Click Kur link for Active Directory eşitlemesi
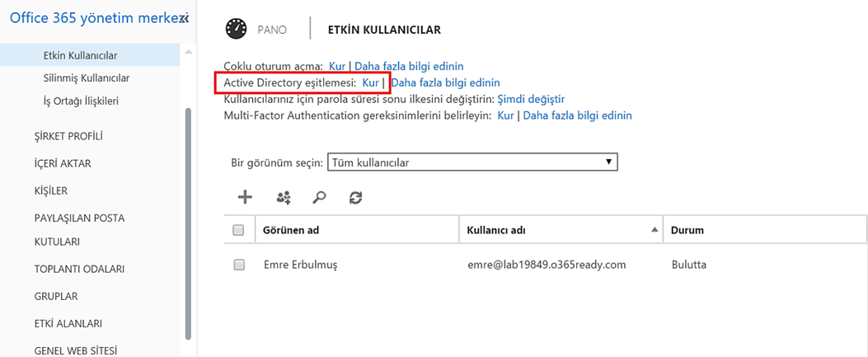 [x=370, y=83]
